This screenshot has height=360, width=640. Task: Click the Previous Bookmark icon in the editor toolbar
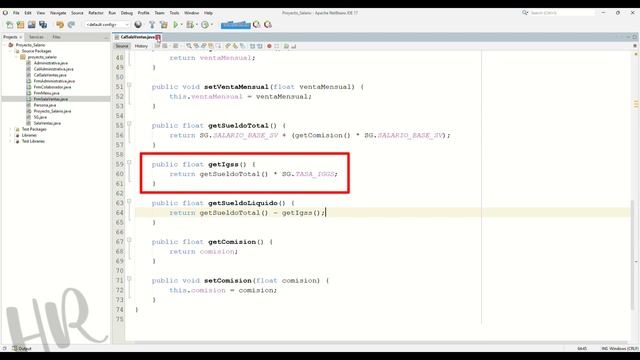click(x=228, y=46)
